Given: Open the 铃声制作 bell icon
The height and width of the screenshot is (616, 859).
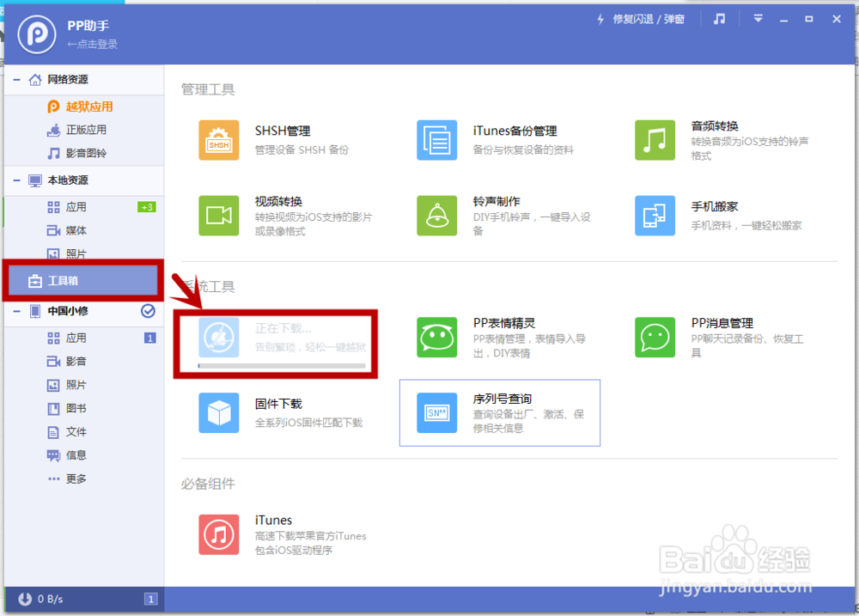Looking at the screenshot, I should click(436, 216).
